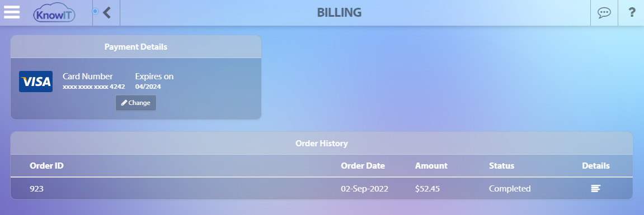Open the chat bubble icon
Viewport: 644px width, 215px height.
click(604, 13)
